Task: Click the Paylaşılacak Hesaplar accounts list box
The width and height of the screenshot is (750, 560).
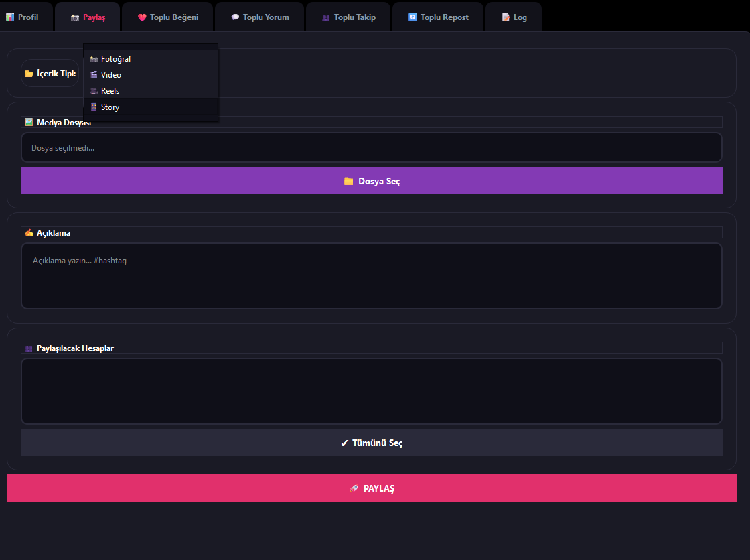Action: pos(372,391)
